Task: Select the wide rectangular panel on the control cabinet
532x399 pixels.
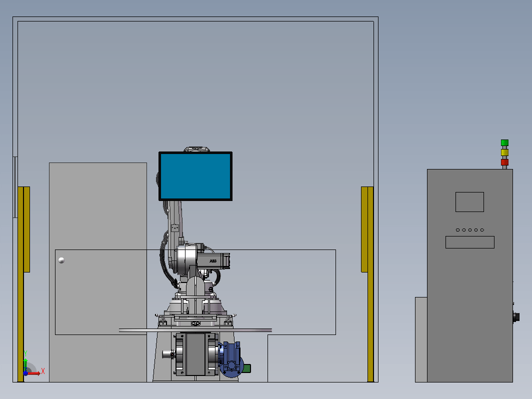Action: (x=470, y=242)
